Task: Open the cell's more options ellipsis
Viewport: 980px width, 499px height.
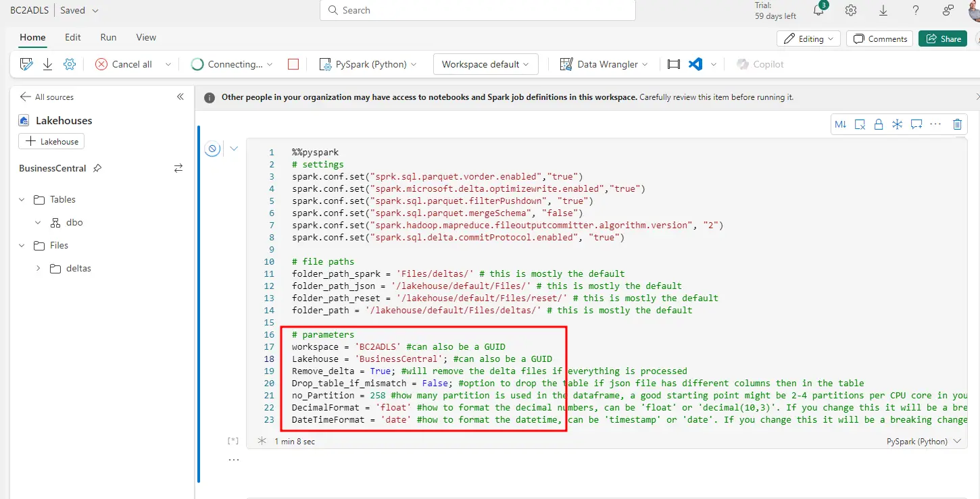Action: point(935,124)
